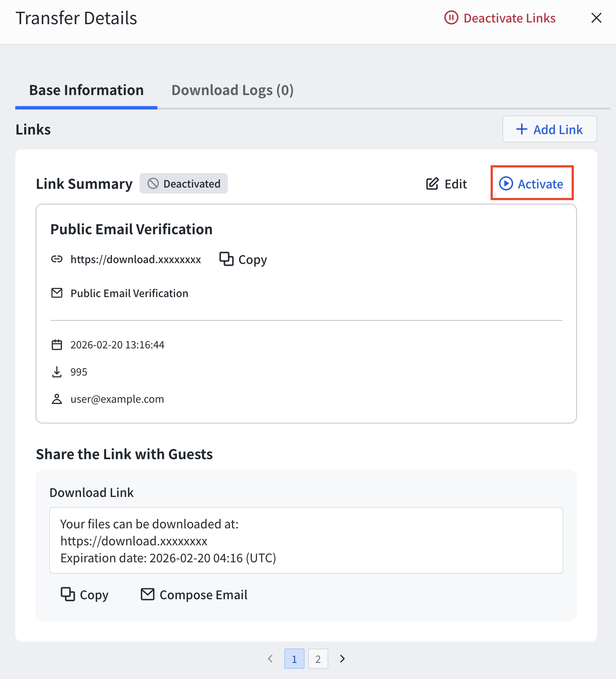
Task: Select the user@example.com text
Action: point(117,399)
